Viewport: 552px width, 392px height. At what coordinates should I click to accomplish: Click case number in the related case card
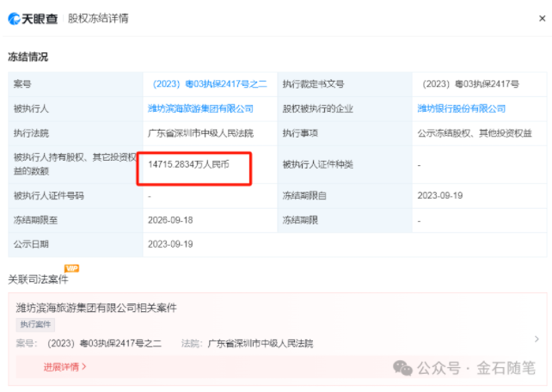pyautogui.click(x=105, y=344)
